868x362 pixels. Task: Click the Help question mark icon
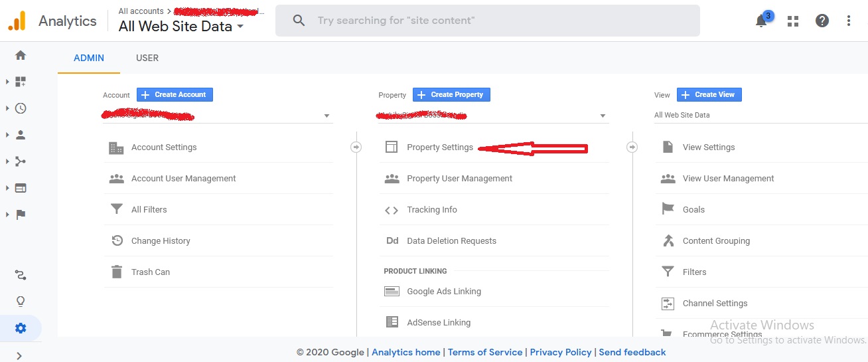822,21
